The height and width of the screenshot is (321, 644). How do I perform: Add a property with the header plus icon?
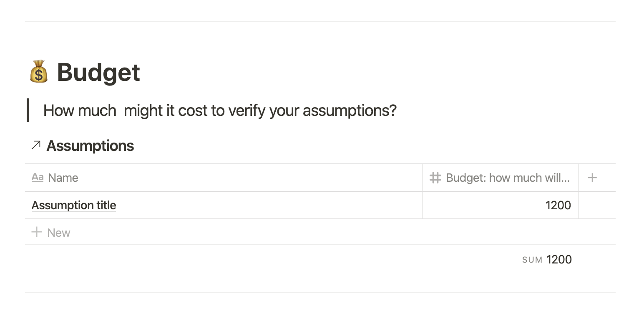[x=592, y=178]
